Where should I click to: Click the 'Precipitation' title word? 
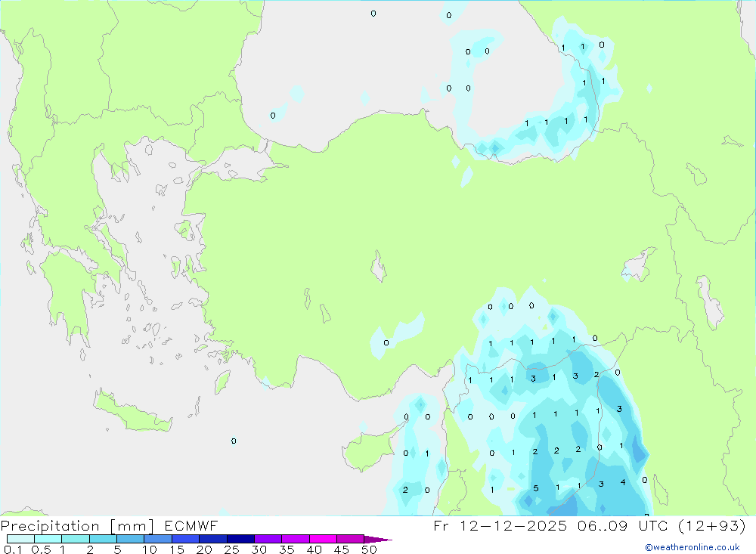(x=50, y=525)
